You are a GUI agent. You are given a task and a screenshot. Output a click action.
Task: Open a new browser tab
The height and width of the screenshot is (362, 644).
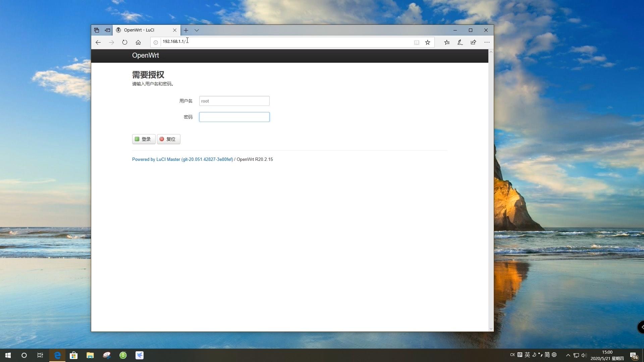pos(186,30)
